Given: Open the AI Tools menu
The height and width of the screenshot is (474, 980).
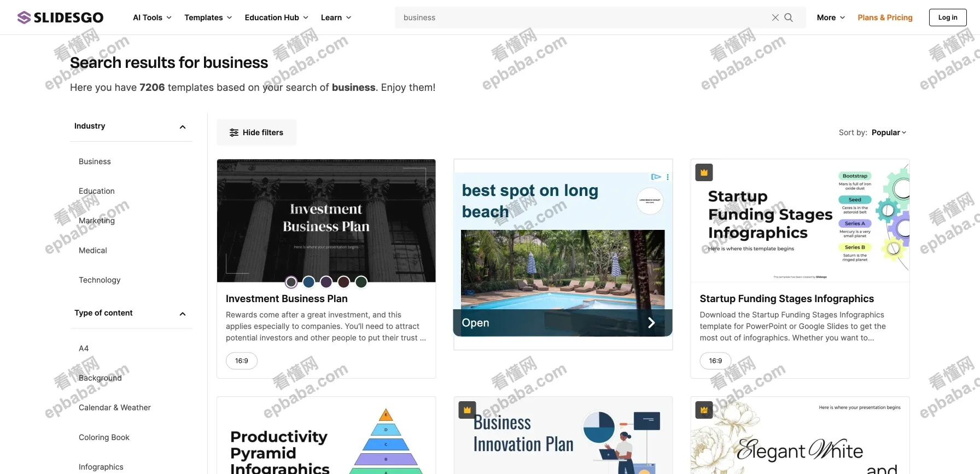Looking at the screenshot, I should point(152,18).
